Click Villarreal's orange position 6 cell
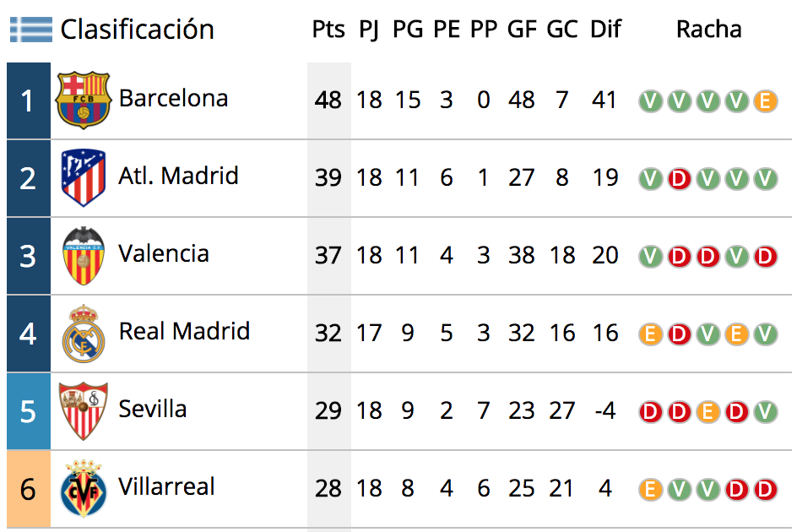797x532 pixels. [x=29, y=489]
